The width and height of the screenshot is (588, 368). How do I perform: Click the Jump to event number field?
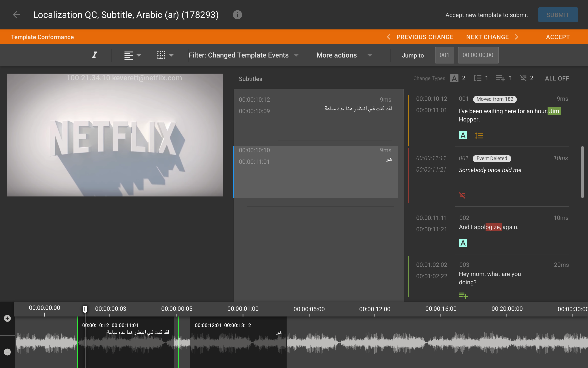click(444, 55)
